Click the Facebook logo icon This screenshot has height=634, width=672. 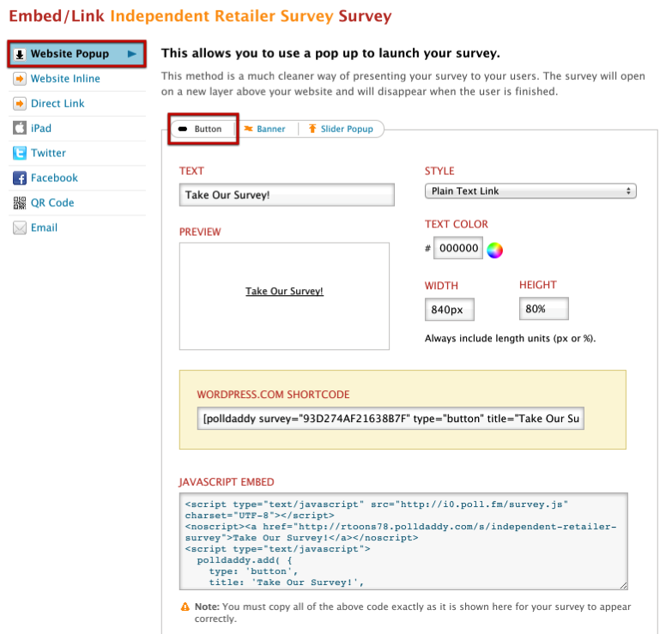[x=19, y=178]
